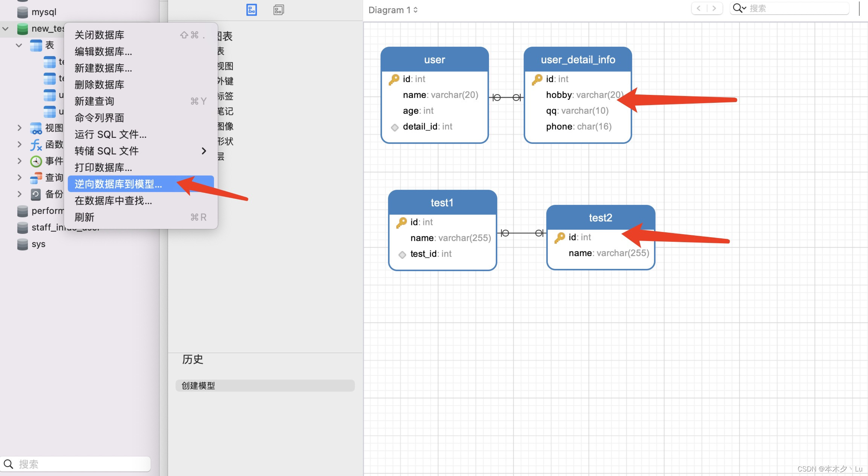Image resolution: width=868 pixels, height=476 pixels.
Task: Click the functions fx icon
Action: (36, 145)
